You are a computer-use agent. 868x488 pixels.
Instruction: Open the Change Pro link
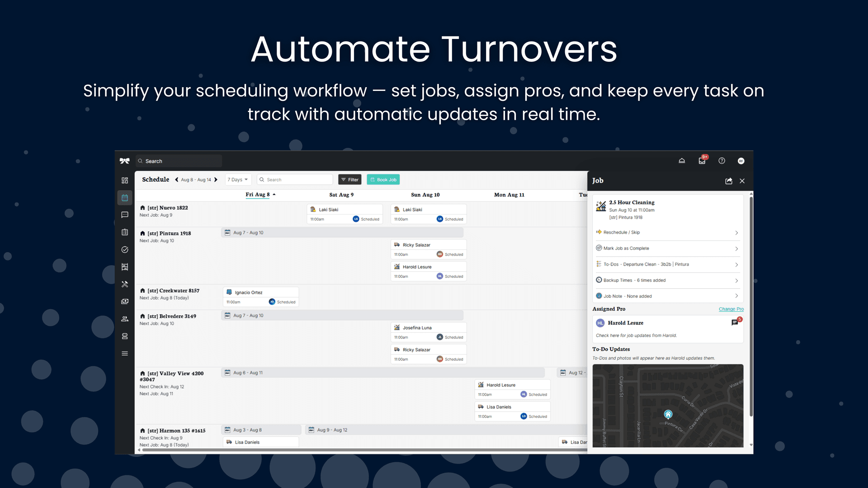pyautogui.click(x=731, y=309)
